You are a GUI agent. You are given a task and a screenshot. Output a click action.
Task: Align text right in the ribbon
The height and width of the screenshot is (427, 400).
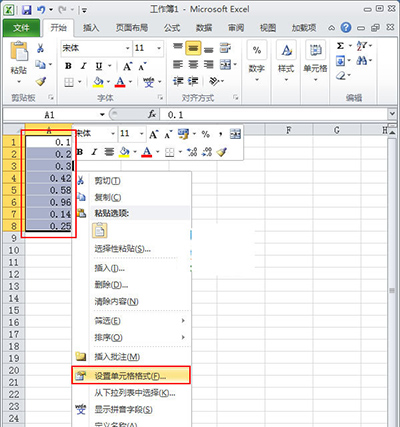coord(209,64)
